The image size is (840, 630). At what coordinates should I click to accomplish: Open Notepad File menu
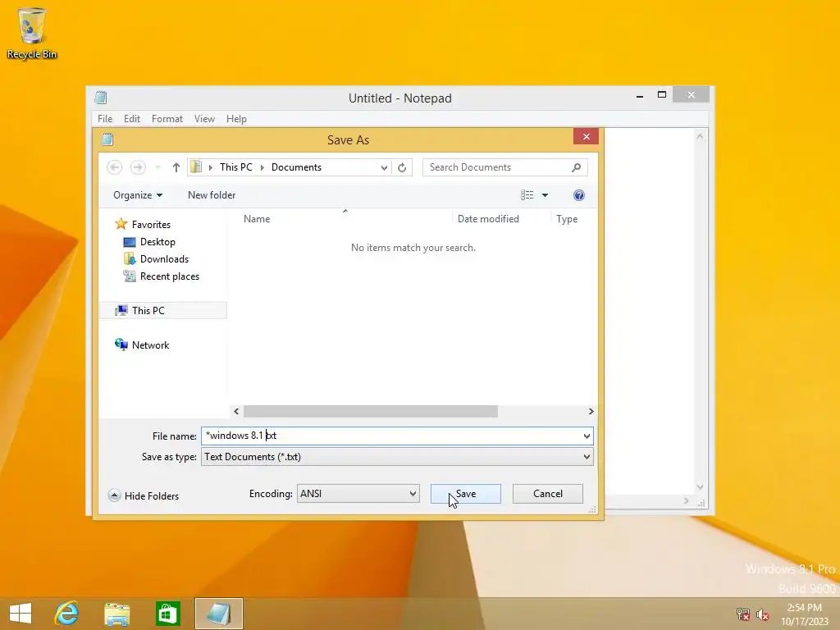tap(105, 119)
